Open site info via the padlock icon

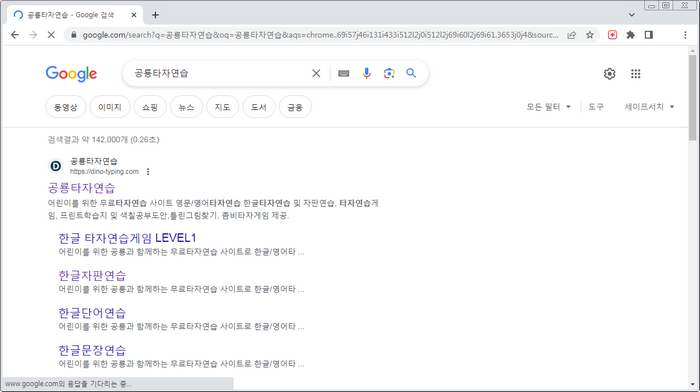coord(74,35)
